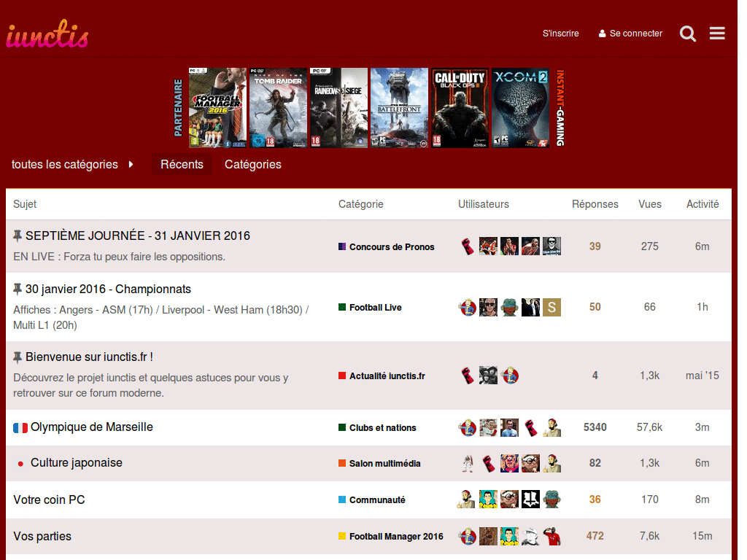The width and height of the screenshot is (747, 560).
Task: Open the Salon multimédia category
Action: 379,463
